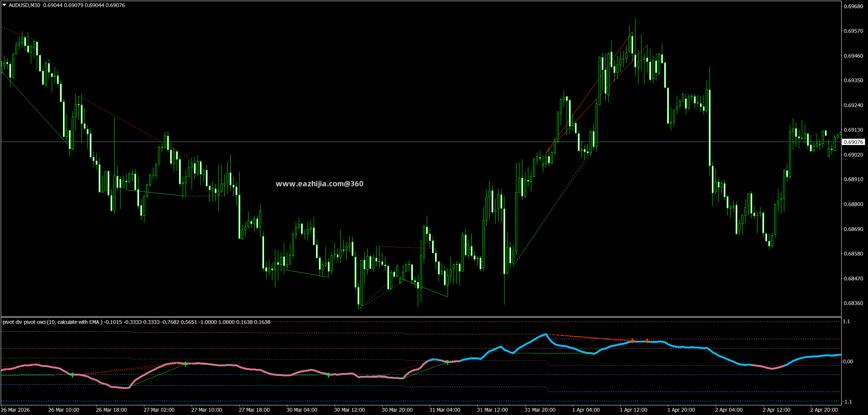
Task: Click price scale label 0.69350
Action: click(x=853, y=80)
